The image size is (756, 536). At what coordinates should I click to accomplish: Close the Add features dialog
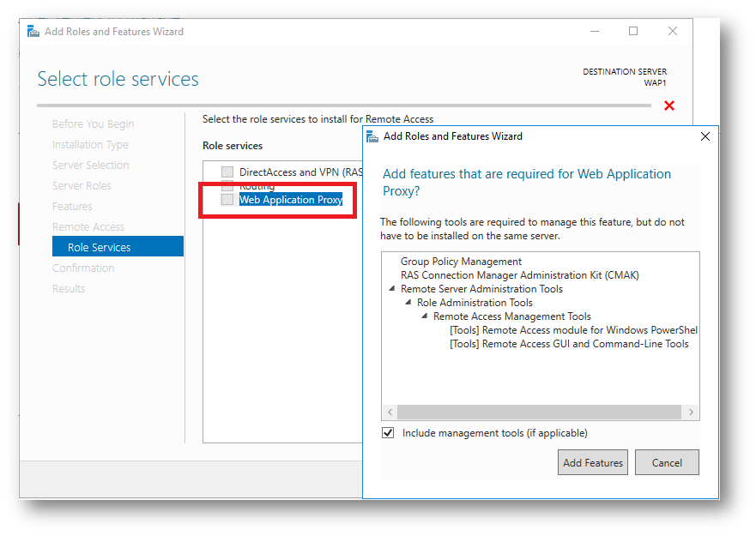[x=705, y=136]
